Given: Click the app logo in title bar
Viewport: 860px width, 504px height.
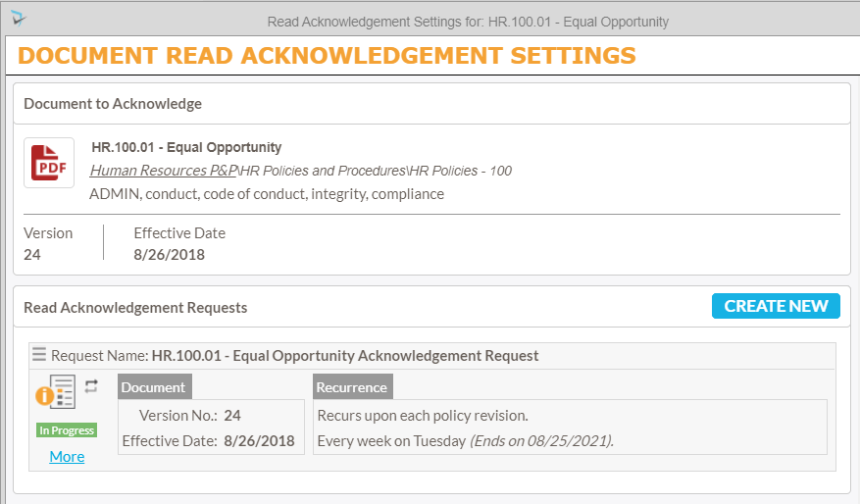Looking at the screenshot, I should click(19, 19).
